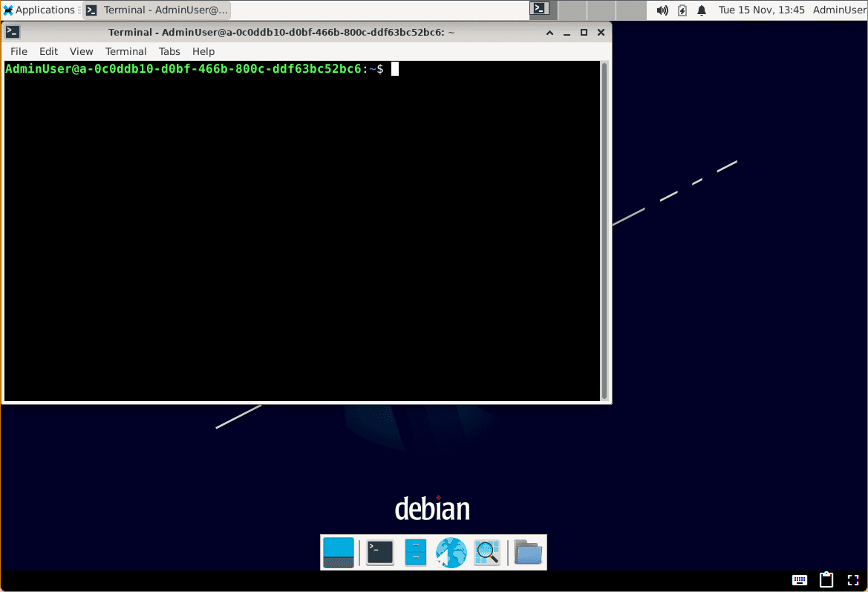Viewport: 868px width, 592px height.
Task: Open the Edit menu
Action: [x=49, y=51]
